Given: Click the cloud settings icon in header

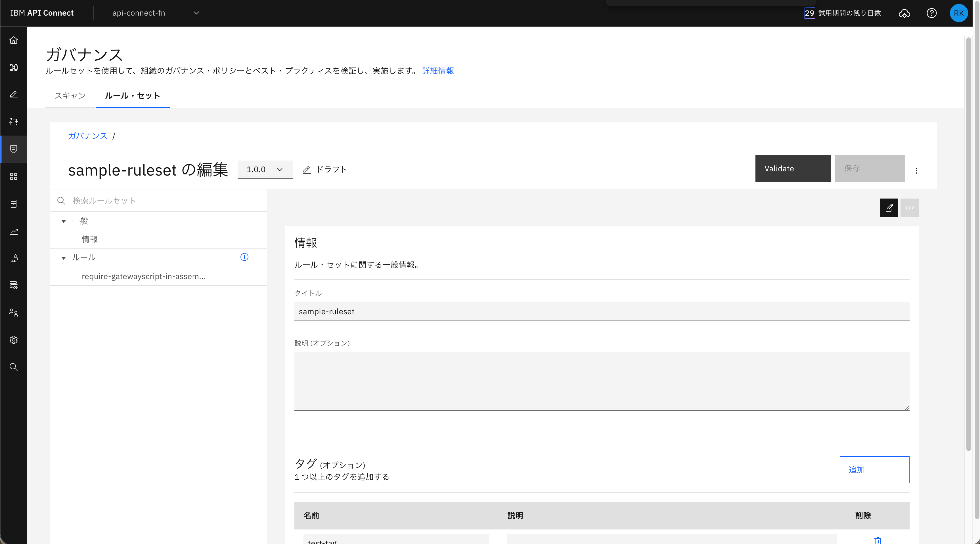Looking at the screenshot, I should [904, 13].
